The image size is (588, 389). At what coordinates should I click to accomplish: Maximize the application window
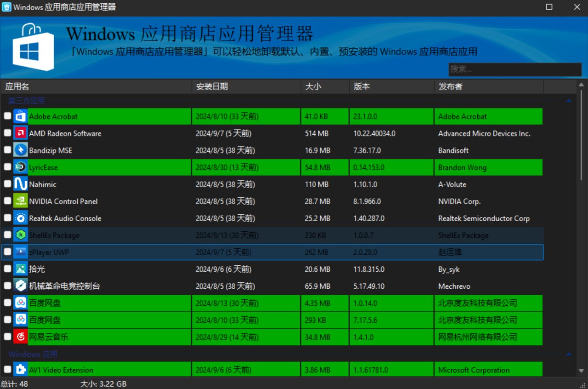549,7
